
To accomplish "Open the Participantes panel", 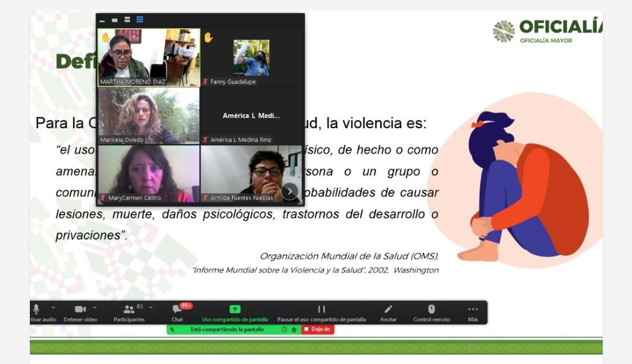I will tap(129, 309).
